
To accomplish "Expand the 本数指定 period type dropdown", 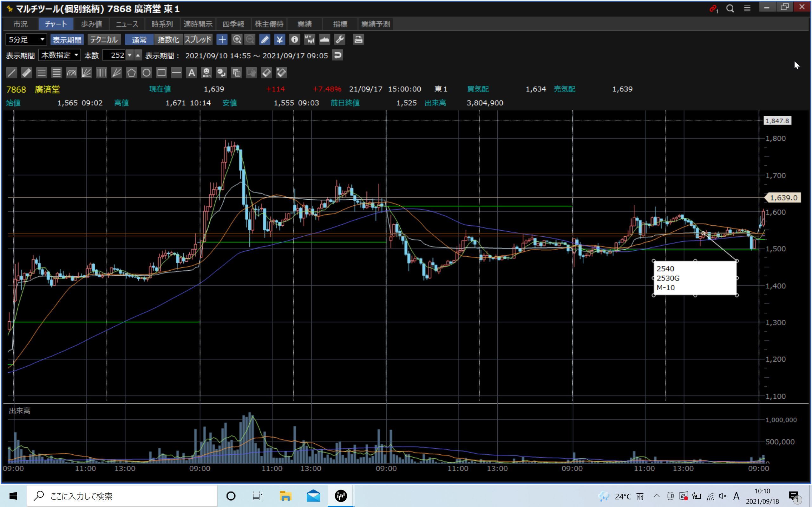I will tap(59, 55).
